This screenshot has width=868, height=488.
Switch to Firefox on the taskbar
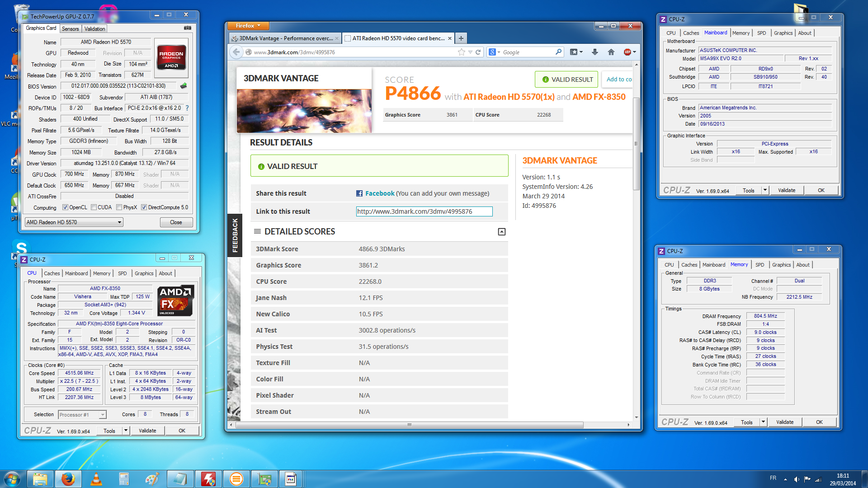pyautogui.click(x=68, y=479)
